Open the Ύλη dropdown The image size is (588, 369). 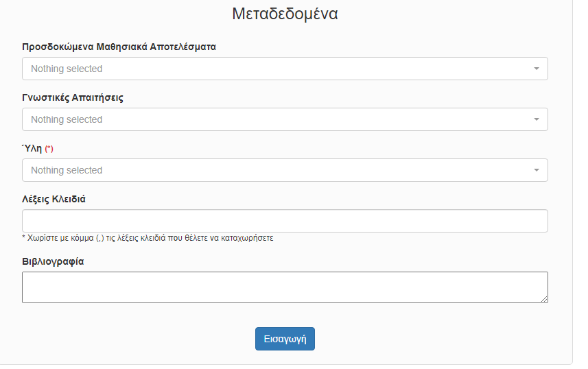(285, 170)
